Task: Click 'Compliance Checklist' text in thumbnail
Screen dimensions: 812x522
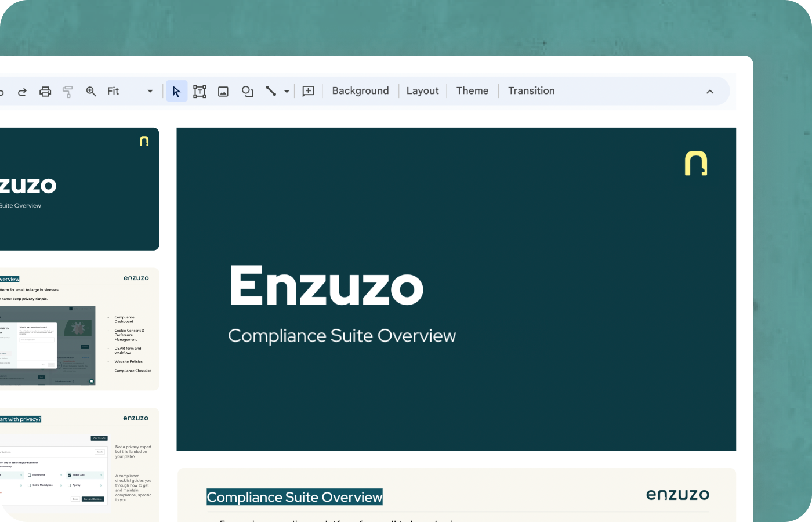Action: (132, 371)
